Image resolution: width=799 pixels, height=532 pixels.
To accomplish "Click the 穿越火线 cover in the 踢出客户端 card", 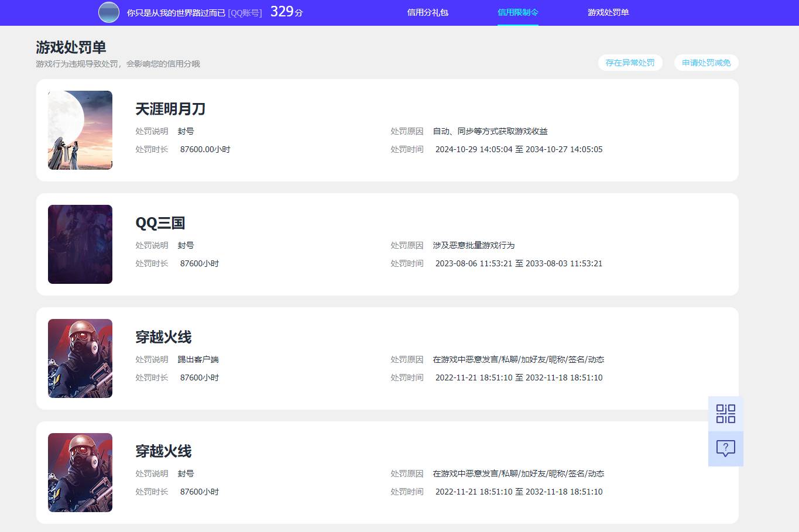I will coord(80,358).
